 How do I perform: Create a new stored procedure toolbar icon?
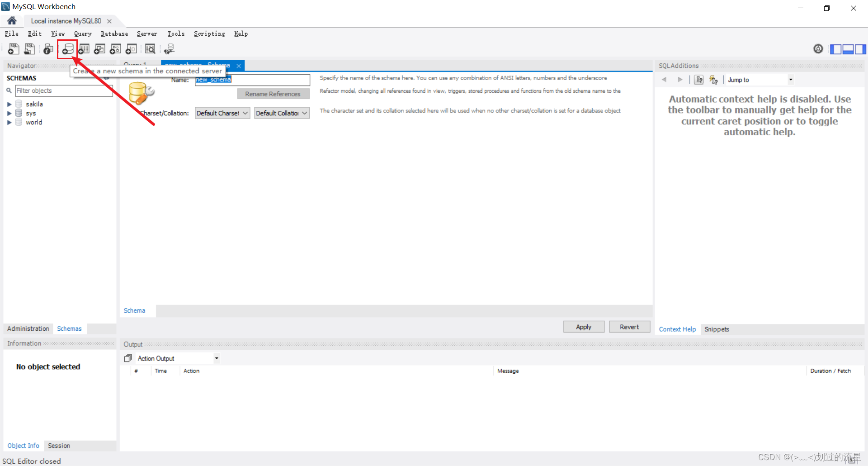coord(115,48)
